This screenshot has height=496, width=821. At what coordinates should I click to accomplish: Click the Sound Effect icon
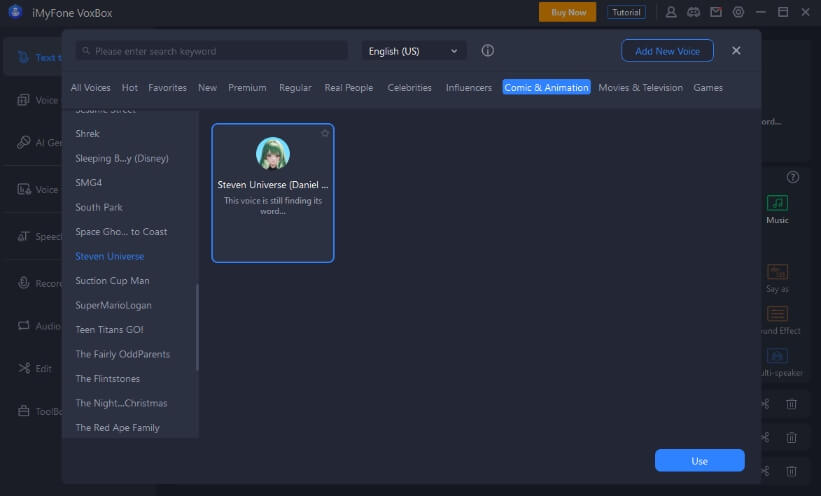tap(777, 314)
